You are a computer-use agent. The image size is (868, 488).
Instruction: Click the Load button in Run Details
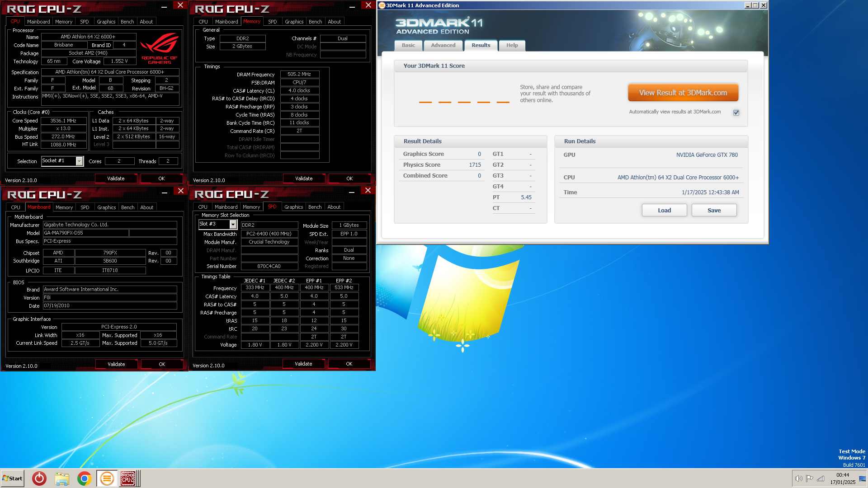pyautogui.click(x=664, y=210)
